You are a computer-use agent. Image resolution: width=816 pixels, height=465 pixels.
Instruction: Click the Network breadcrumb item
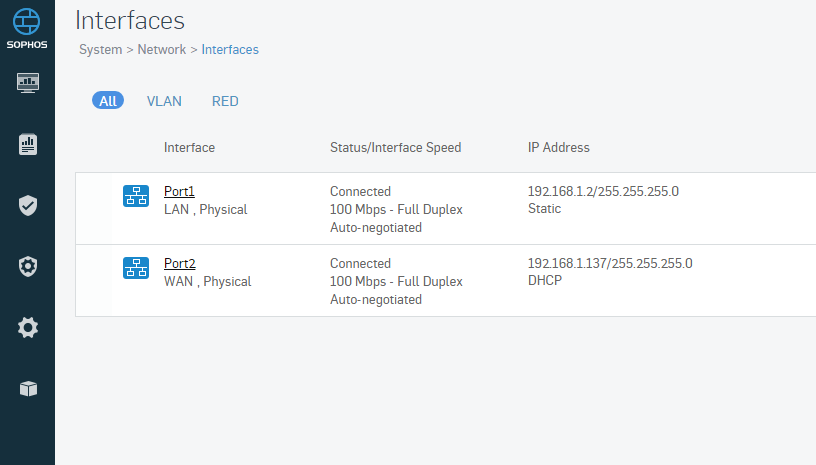[161, 49]
